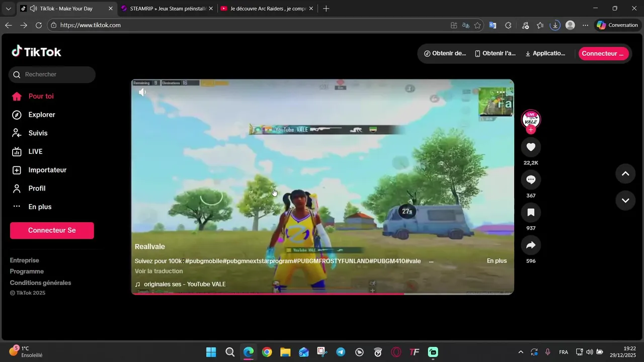
Task: Follow VALE with the plus badge
Action: pos(531,130)
